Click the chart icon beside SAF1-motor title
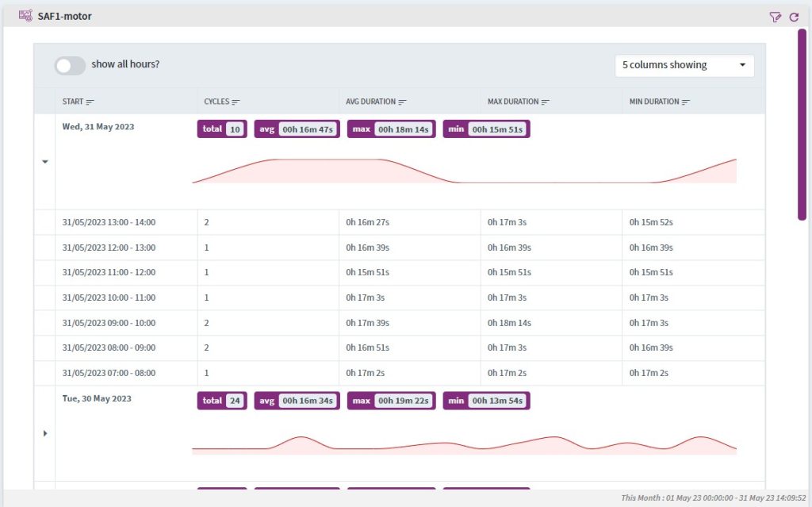The image size is (812, 507). [25, 15]
